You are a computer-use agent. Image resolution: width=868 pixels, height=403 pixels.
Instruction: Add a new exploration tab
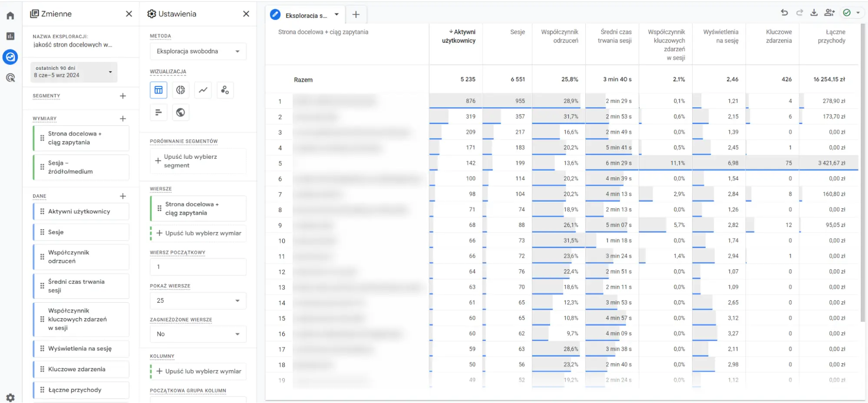click(x=356, y=15)
